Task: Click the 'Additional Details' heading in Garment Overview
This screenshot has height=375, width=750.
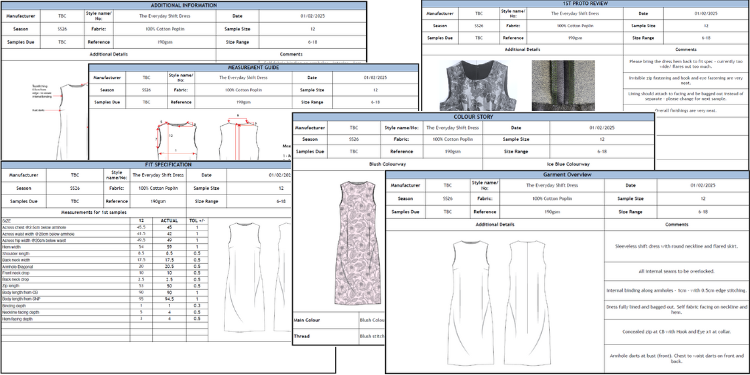Action: point(495,224)
